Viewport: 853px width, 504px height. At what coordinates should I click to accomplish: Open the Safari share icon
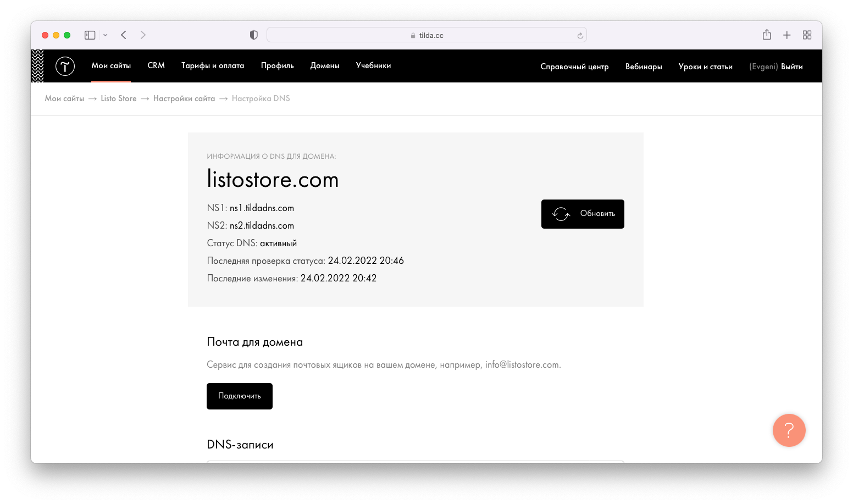coord(767,35)
